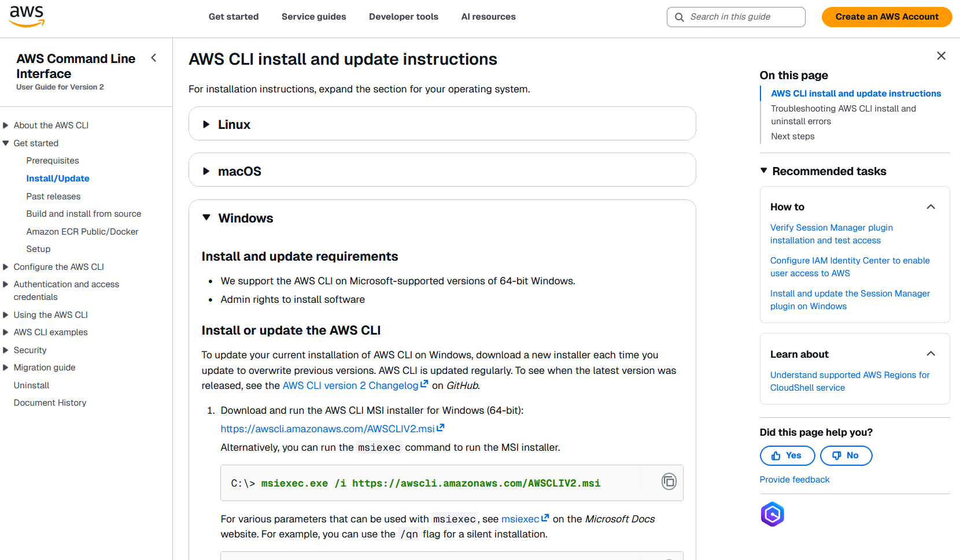Open the AWSCLIV2.msi download link
Viewport: 960px width, 560px height.
tap(332, 429)
